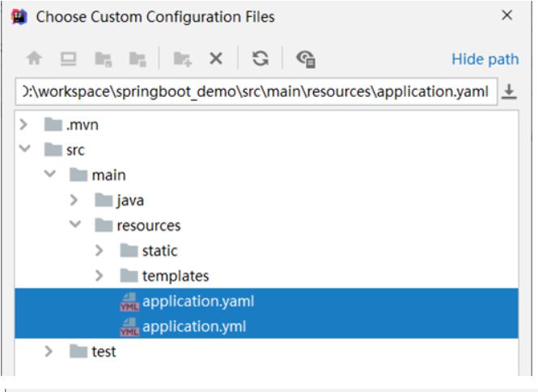538x392 pixels.
Task: Collapse the resources folder chevron
Action: tap(74, 226)
